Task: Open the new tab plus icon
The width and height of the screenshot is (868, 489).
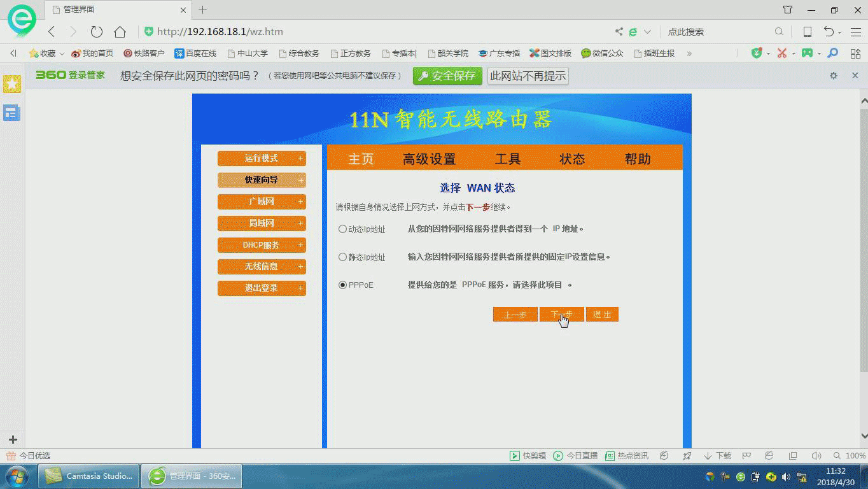Action: pyautogui.click(x=203, y=10)
